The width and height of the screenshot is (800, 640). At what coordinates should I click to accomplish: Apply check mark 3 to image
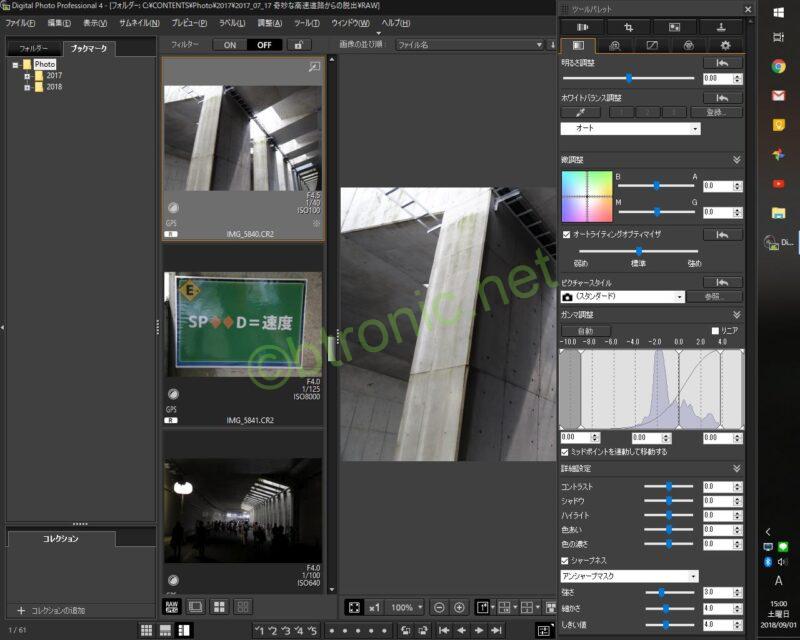[x=286, y=631]
